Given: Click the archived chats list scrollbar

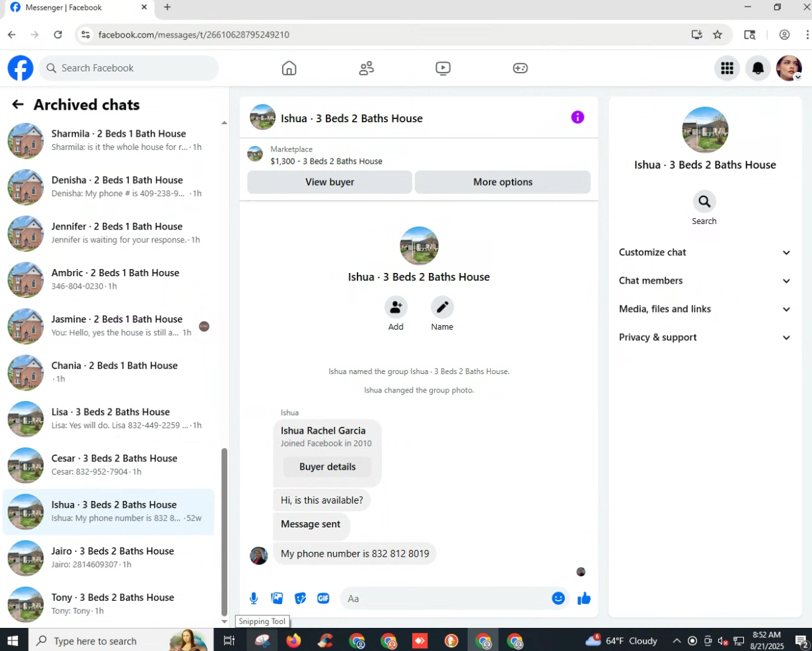Looking at the screenshot, I should (224, 532).
